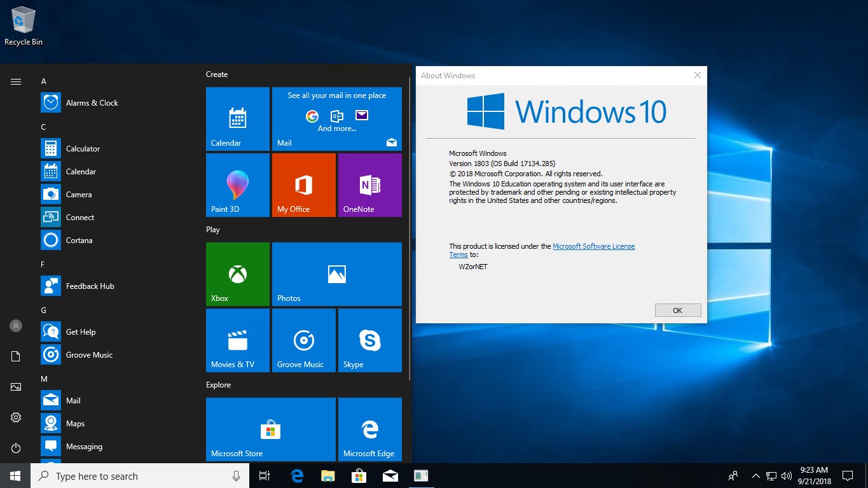The height and width of the screenshot is (488, 868).
Task: Click OK in About Windows dialog
Action: [678, 310]
